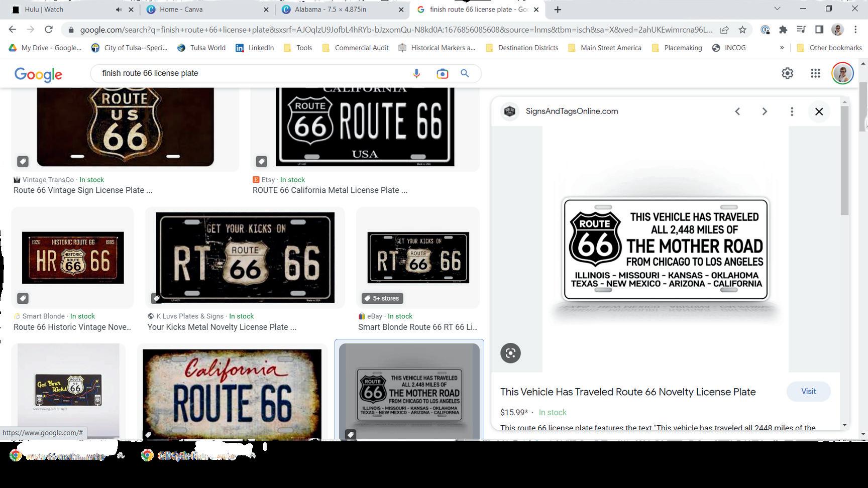Close the image preview panel

(819, 111)
